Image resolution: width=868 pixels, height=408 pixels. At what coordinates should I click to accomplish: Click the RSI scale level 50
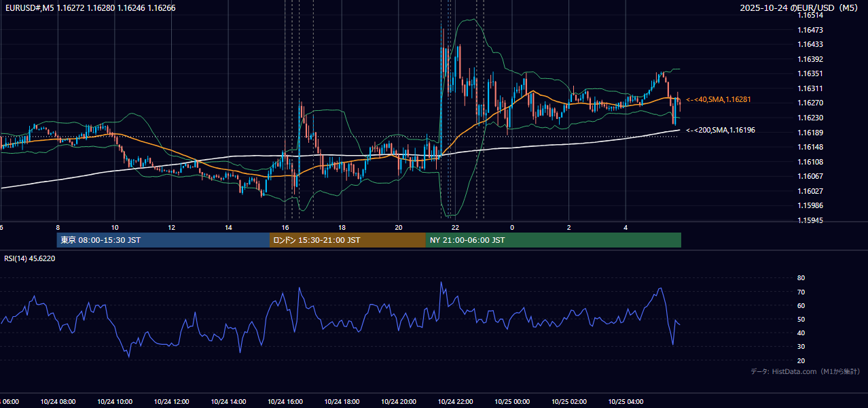(801, 319)
